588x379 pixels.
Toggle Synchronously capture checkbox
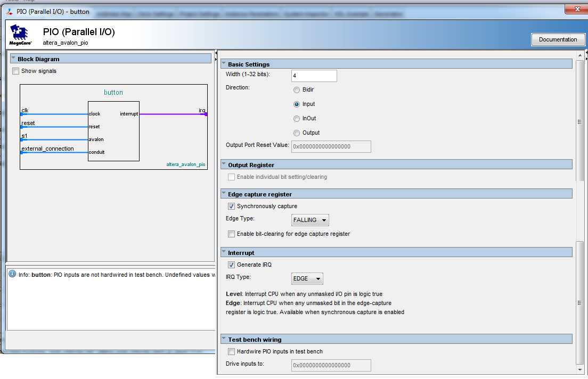[231, 206]
